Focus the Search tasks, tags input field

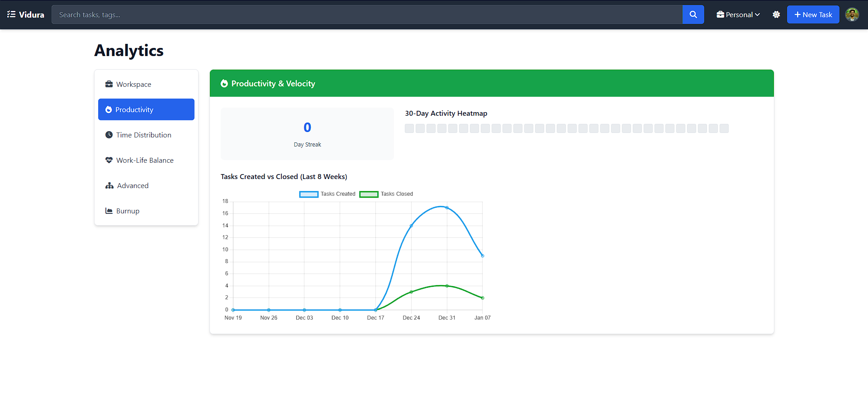click(366, 14)
